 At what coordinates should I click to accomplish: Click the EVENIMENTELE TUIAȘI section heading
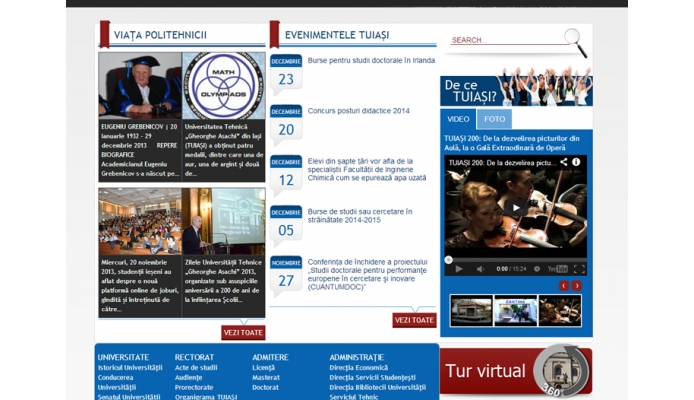337,35
